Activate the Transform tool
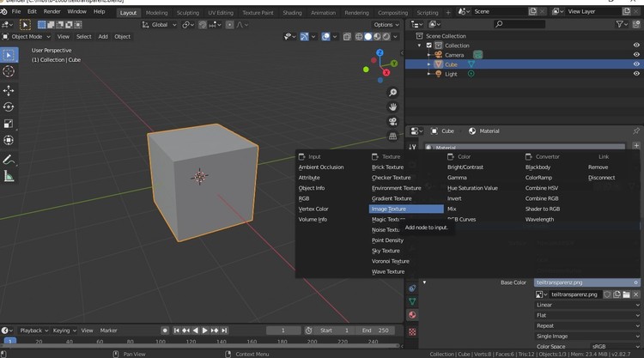 [9, 140]
